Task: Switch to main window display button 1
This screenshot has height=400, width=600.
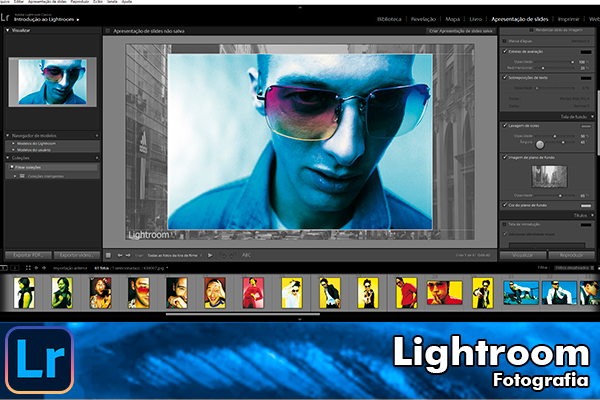Action: click(x=3, y=268)
